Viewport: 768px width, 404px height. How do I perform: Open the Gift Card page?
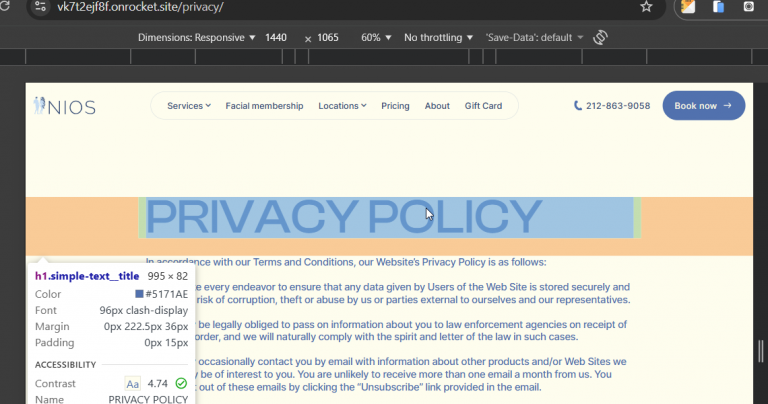pos(483,106)
